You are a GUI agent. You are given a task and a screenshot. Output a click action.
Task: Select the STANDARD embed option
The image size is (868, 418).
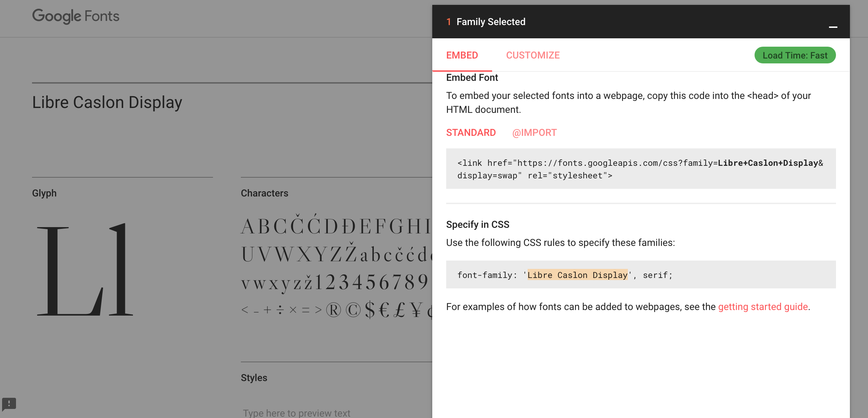pyautogui.click(x=471, y=133)
